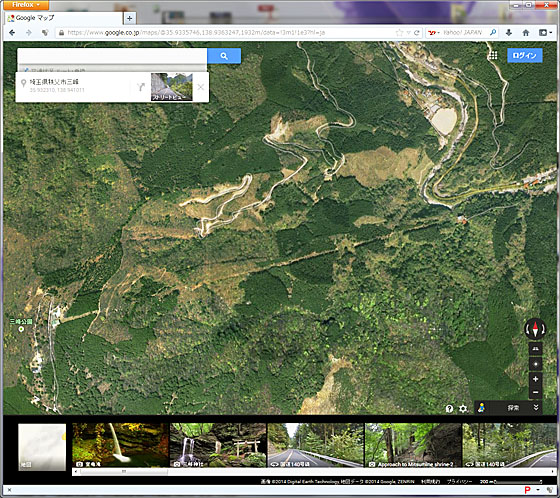The width and height of the screenshot is (560, 498).
Task: Zoom in with the plus button
Action: click(535, 379)
